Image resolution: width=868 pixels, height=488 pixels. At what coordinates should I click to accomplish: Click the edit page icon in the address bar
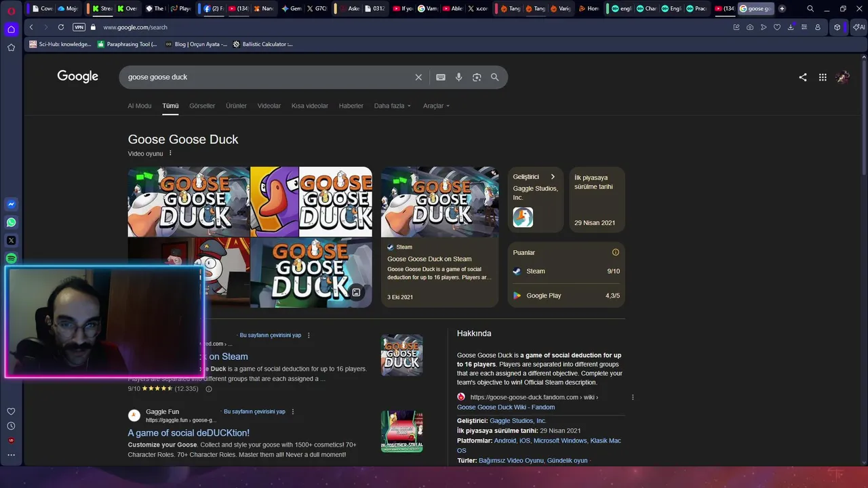(x=736, y=27)
